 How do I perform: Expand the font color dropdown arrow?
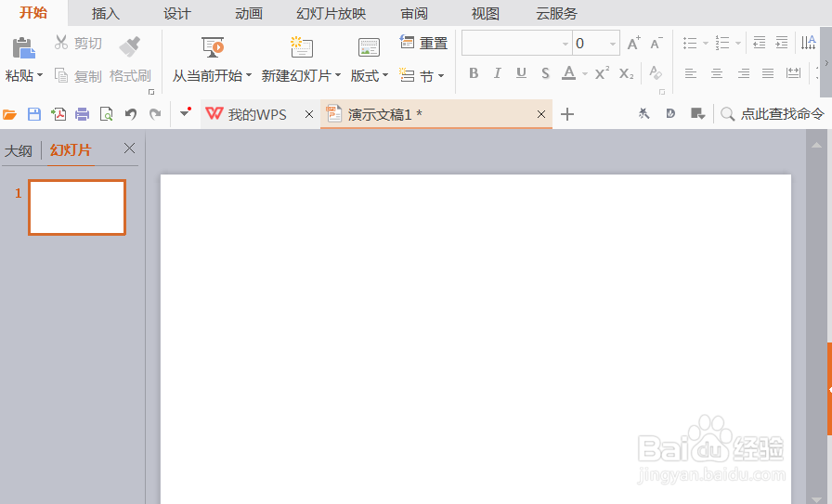pyautogui.click(x=585, y=73)
